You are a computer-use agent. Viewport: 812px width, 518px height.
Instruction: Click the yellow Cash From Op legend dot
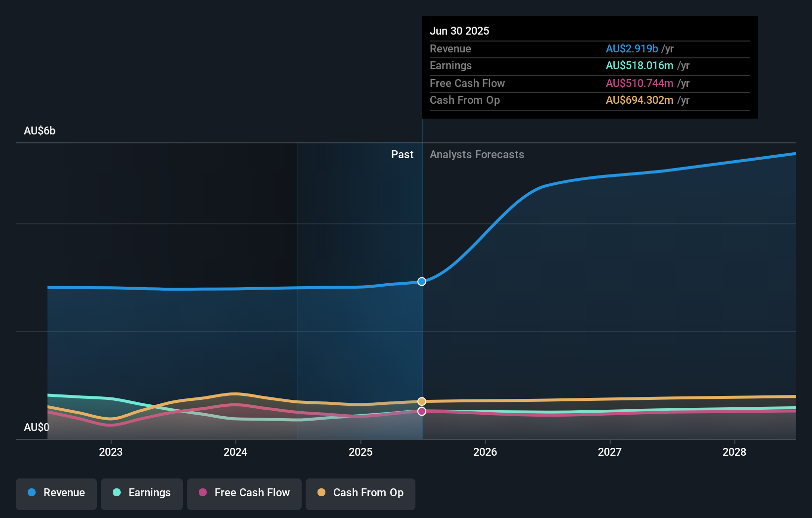322,493
